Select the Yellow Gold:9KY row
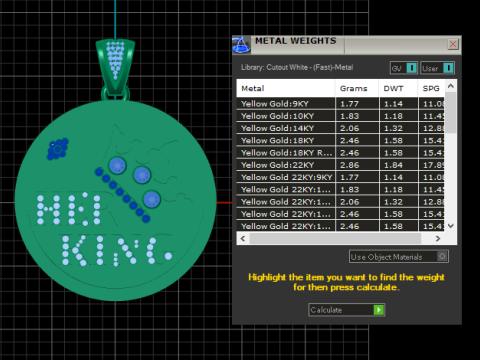Image resolution: width=480 pixels, height=360 pixels. 340,104
